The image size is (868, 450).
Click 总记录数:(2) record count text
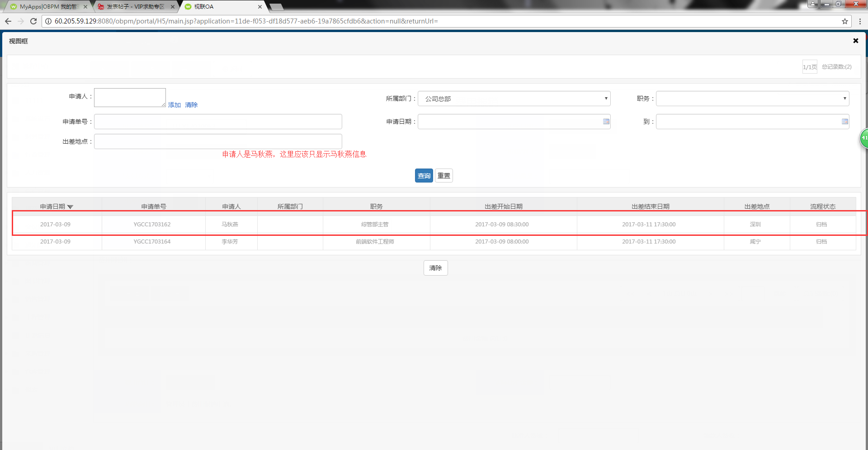(837, 67)
